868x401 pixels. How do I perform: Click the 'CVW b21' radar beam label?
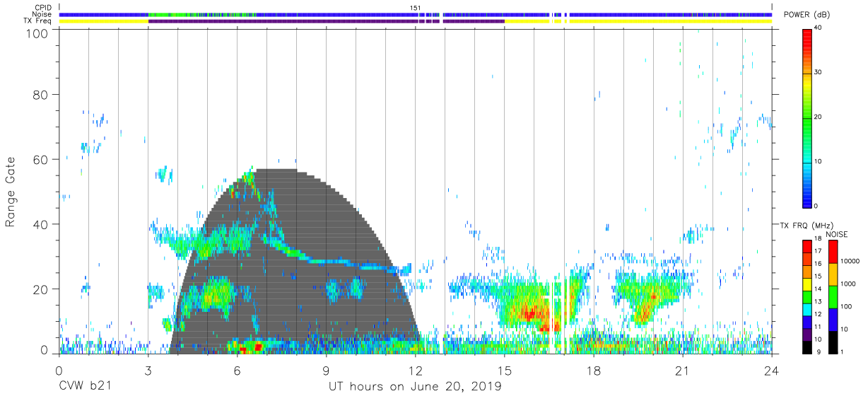click(x=84, y=387)
